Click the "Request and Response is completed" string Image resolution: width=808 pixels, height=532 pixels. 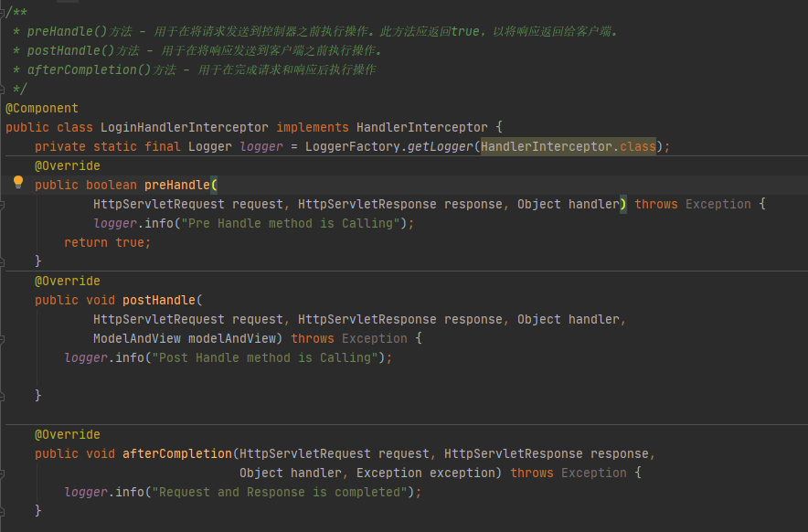(x=280, y=492)
